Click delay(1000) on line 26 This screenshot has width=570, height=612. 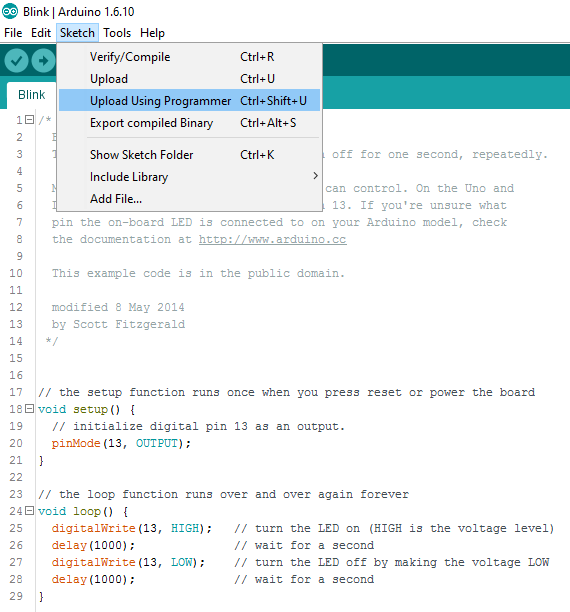(x=93, y=545)
